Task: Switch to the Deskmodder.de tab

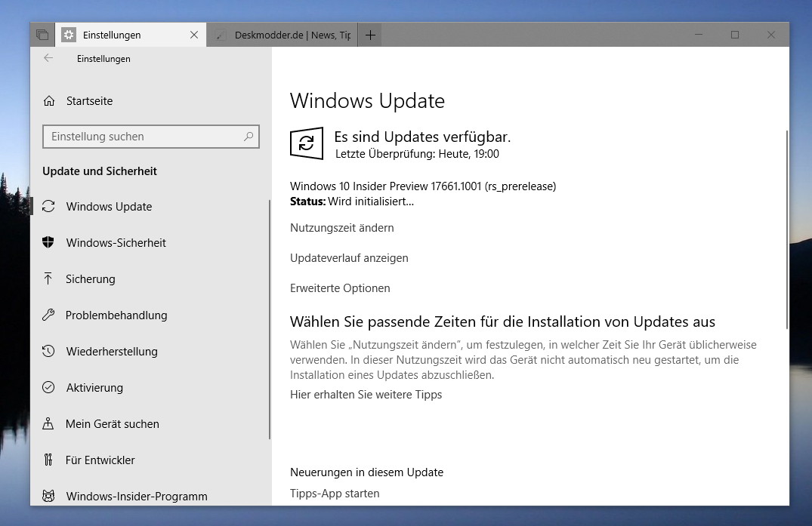Action: point(284,35)
